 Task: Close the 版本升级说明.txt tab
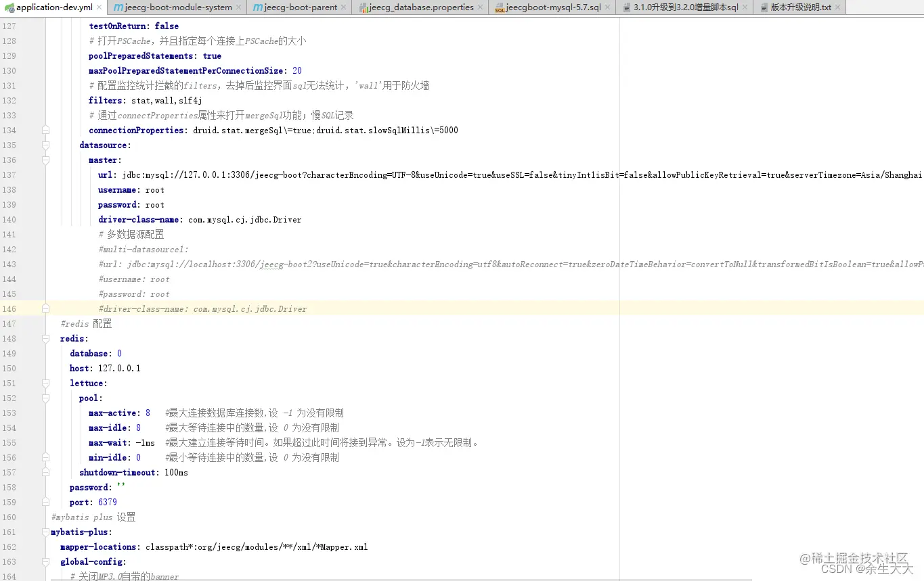point(837,7)
